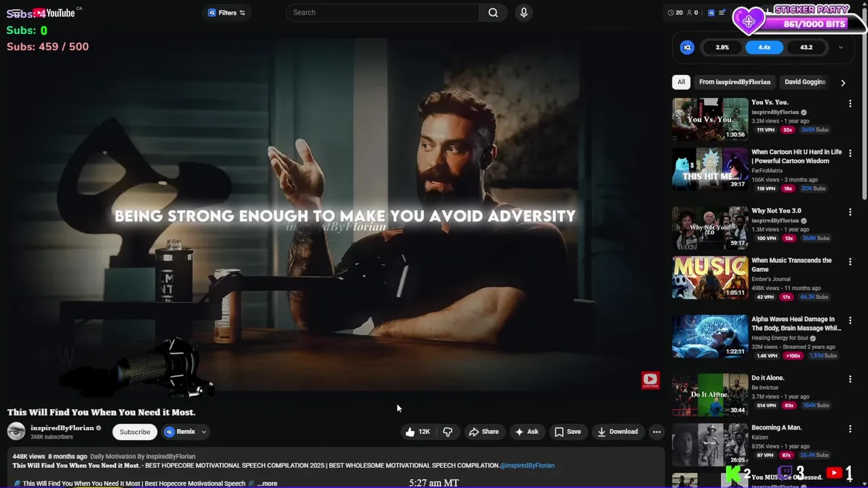Open three-dot menu for Becoming A Man.
Image resolution: width=868 pixels, height=488 pixels.
[850, 429]
